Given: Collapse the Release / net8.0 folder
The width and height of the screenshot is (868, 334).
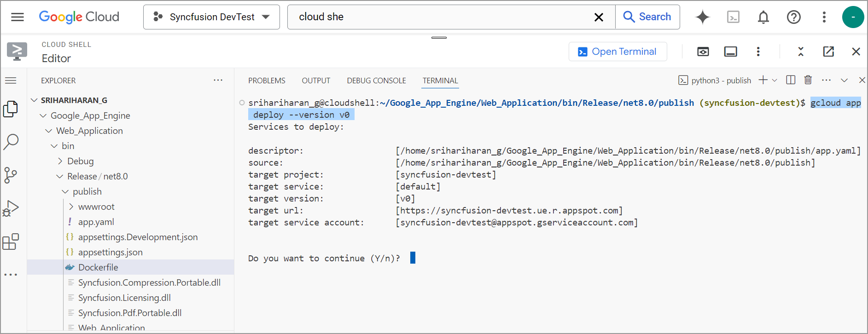Looking at the screenshot, I should [130, 176].
